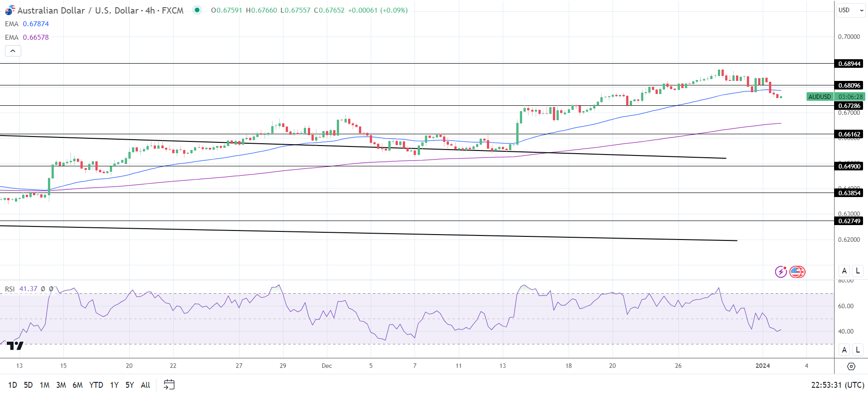
Task: Select the All time range
Action: 146,385
